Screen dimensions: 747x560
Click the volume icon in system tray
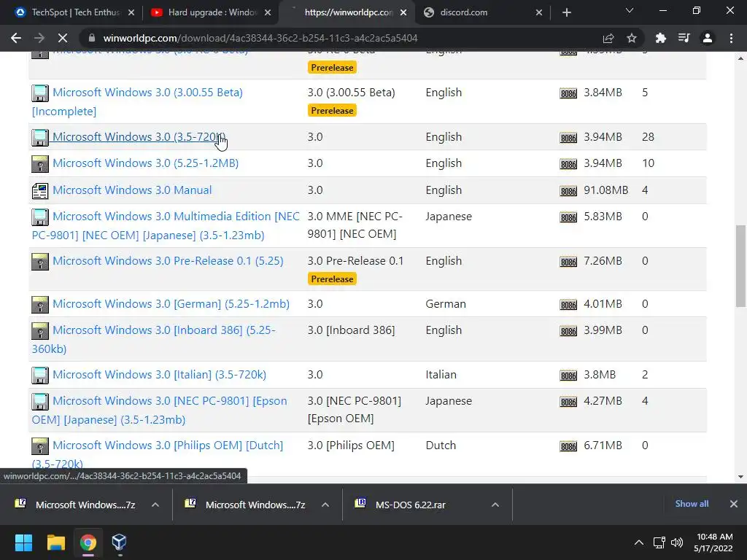tap(676, 542)
